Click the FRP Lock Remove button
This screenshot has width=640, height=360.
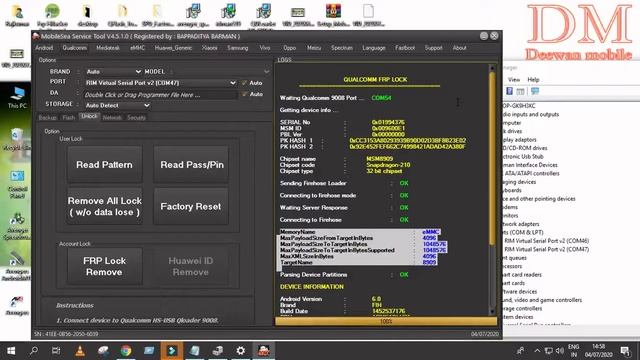coord(104,266)
